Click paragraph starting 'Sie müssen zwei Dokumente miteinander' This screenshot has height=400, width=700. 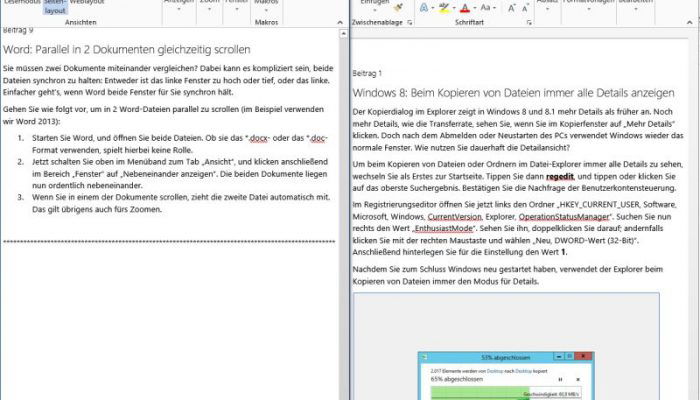(168, 80)
